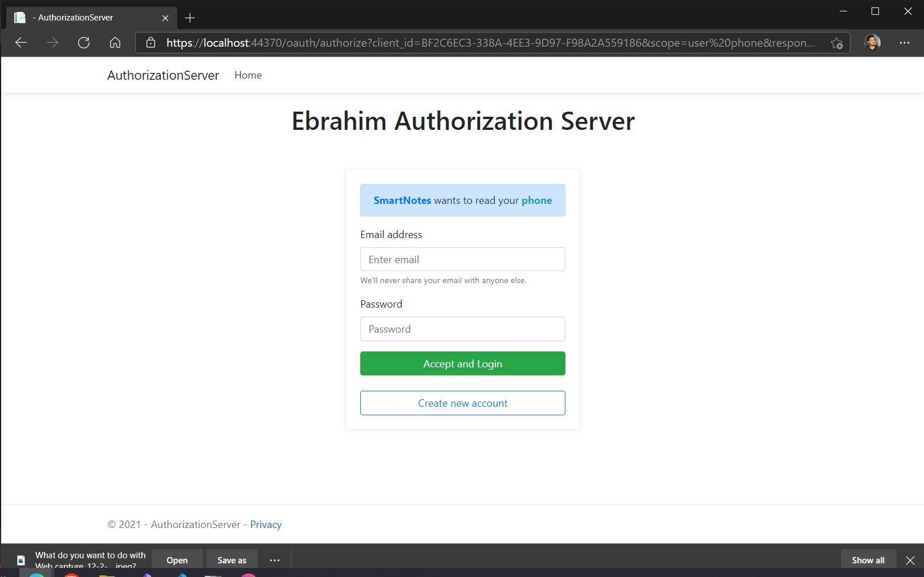View site info via the lock icon
924x577 pixels.
[x=151, y=43]
